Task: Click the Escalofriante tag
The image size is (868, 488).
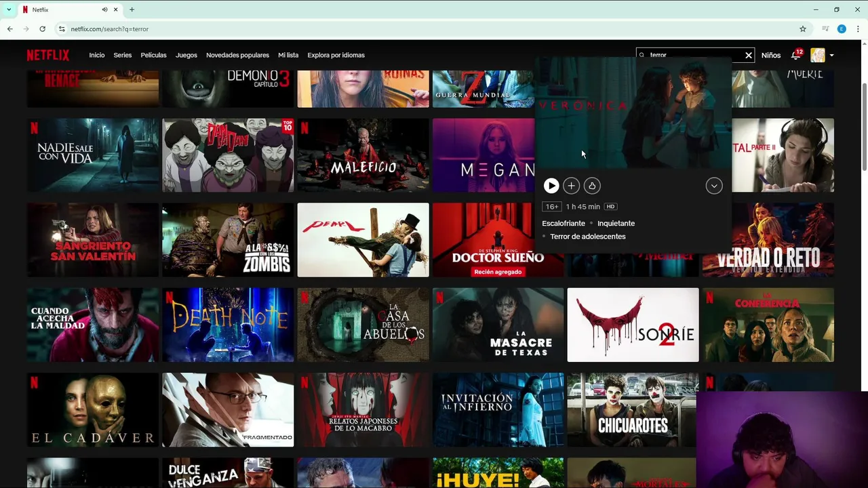Action: coord(564,223)
